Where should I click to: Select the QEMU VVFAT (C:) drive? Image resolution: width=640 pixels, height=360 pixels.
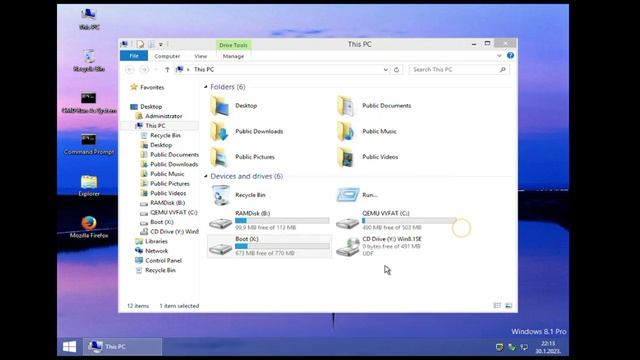click(x=396, y=220)
